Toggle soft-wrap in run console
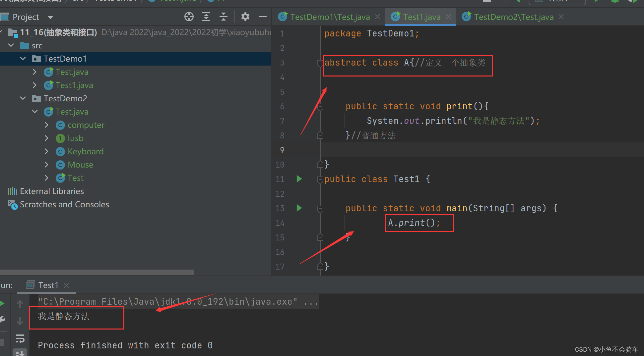Screen dimensions: 644x356 pyautogui.click(x=20, y=338)
